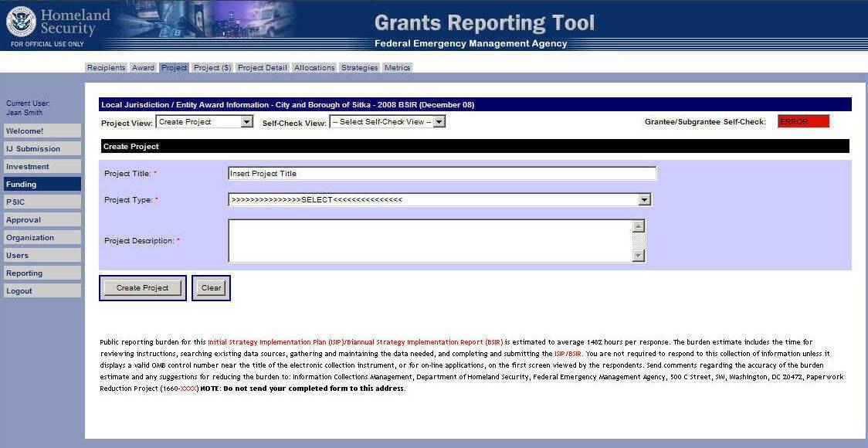Image resolution: width=868 pixels, height=448 pixels.
Task: Open the Project View dropdown
Action: pyautogui.click(x=205, y=122)
